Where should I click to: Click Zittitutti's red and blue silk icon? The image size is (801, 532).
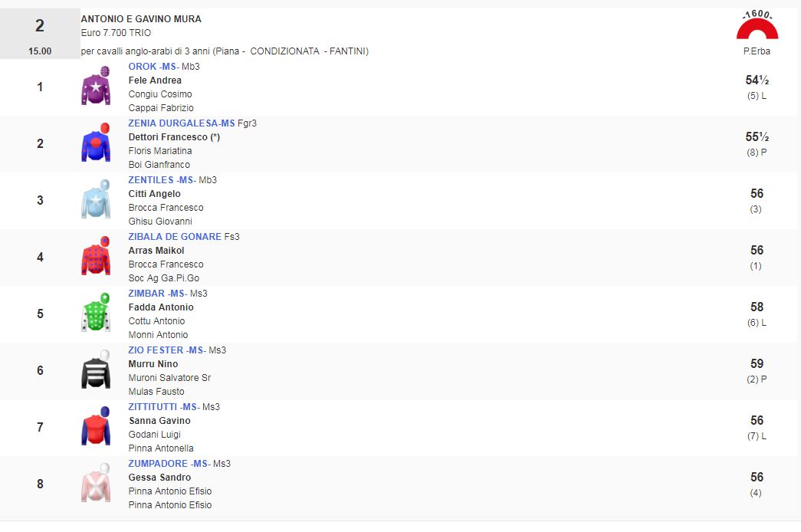(96, 427)
